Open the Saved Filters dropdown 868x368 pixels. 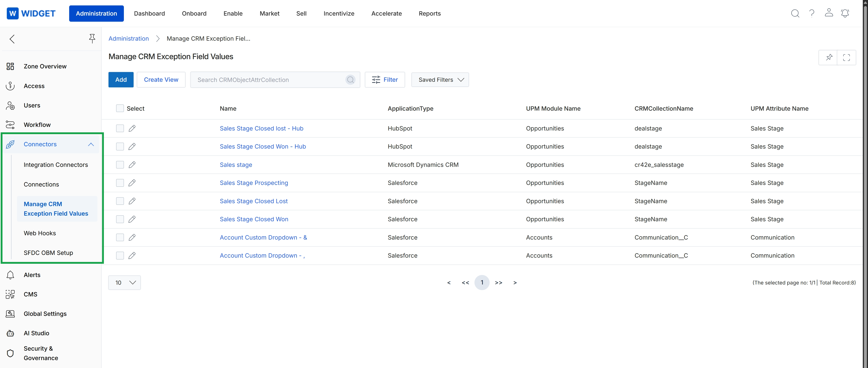[x=440, y=80]
